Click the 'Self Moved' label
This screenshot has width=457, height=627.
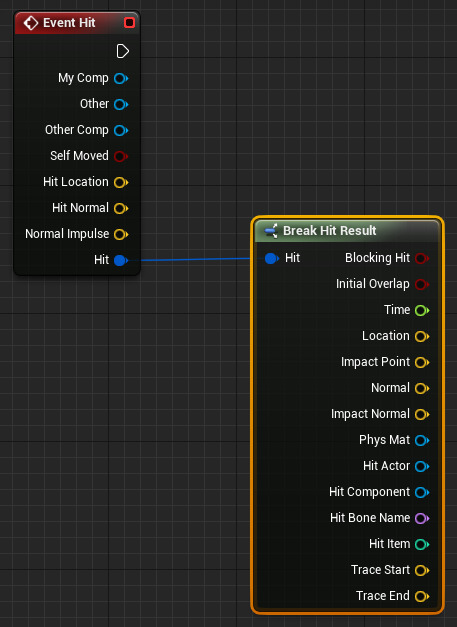pos(79,156)
